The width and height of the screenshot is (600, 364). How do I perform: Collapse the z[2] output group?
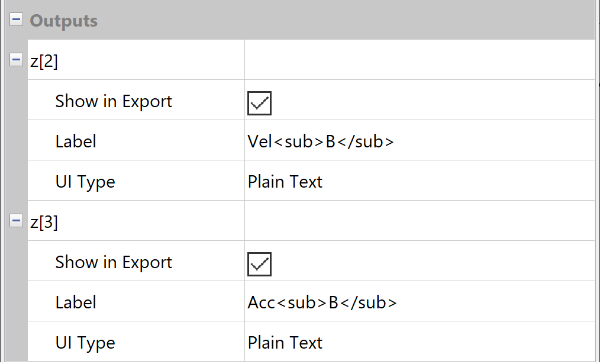pyautogui.click(x=17, y=60)
